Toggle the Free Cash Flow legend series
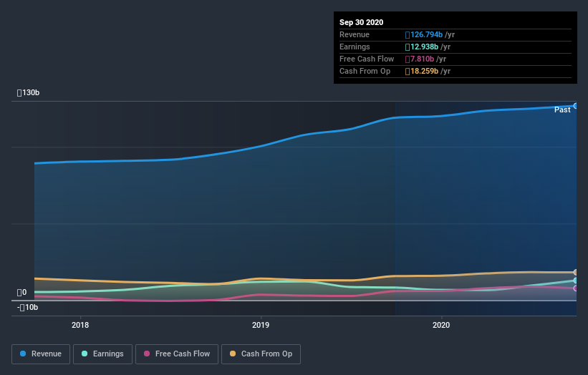The height and width of the screenshot is (375, 588). [177, 354]
